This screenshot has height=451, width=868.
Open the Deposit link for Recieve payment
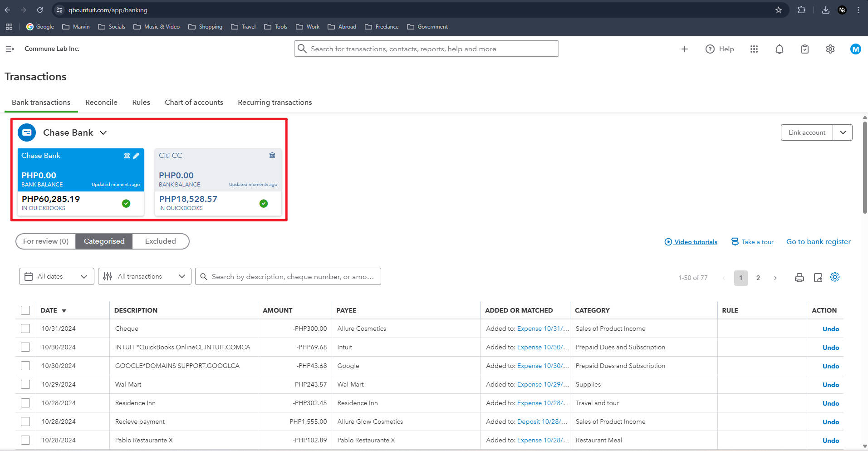click(x=542, y=422)
